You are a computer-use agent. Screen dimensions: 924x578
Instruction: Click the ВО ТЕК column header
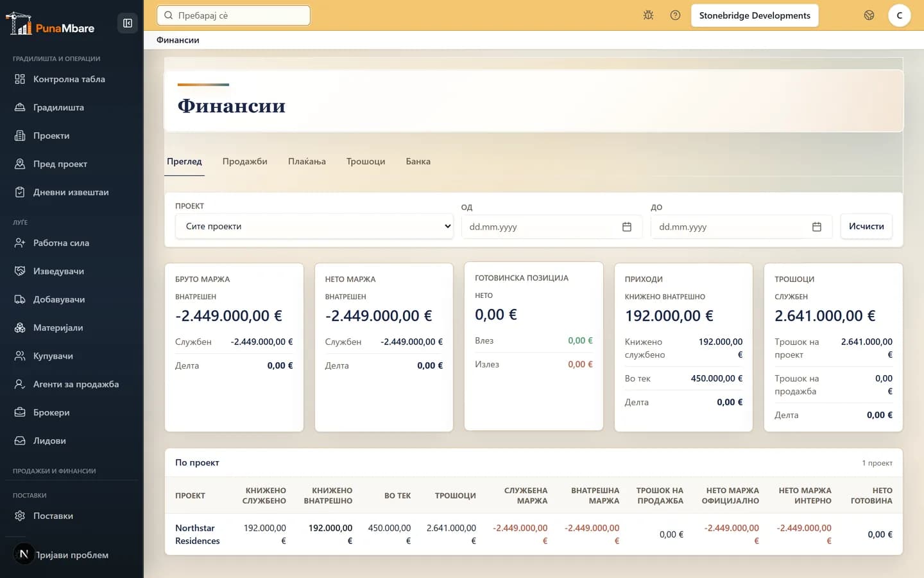tap(398, 496)
